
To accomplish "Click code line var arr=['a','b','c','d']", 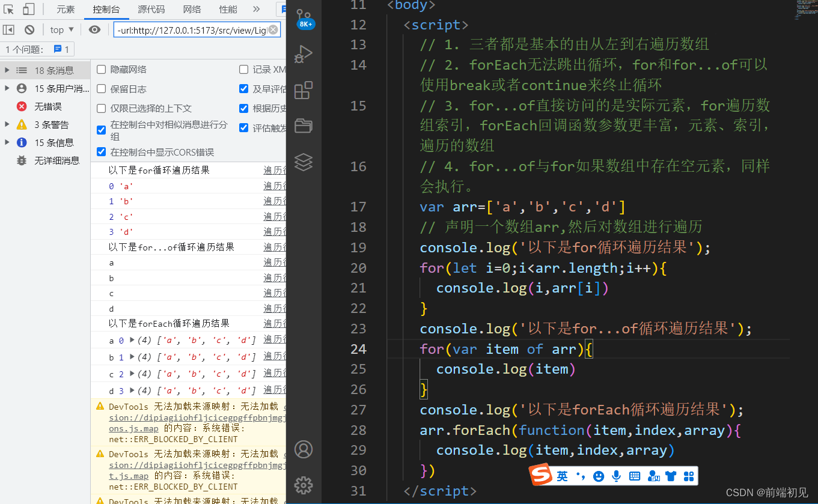I will pos(522,207).
